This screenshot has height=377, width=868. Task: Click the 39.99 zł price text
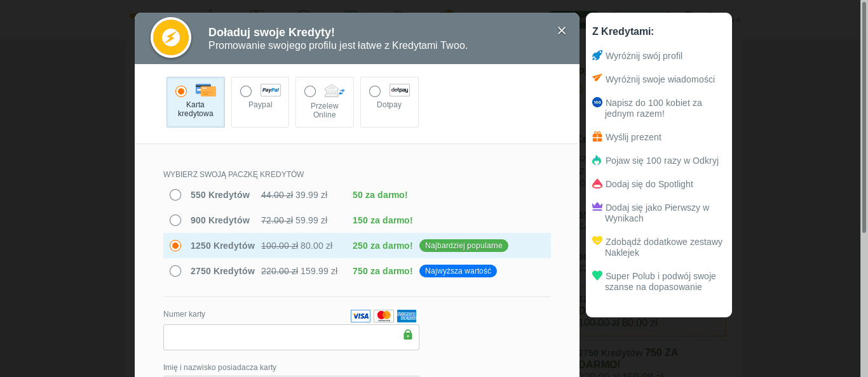[x=311, y=195]
